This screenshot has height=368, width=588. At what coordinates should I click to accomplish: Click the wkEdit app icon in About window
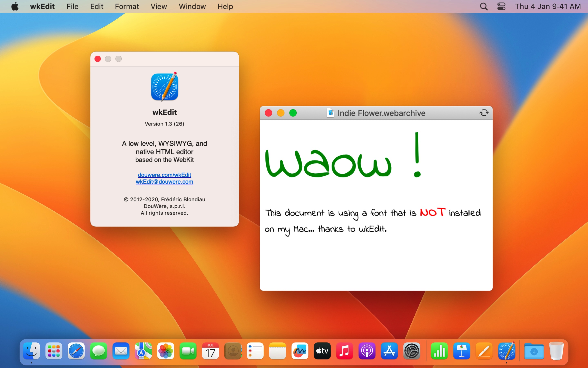tap(165, 87)
